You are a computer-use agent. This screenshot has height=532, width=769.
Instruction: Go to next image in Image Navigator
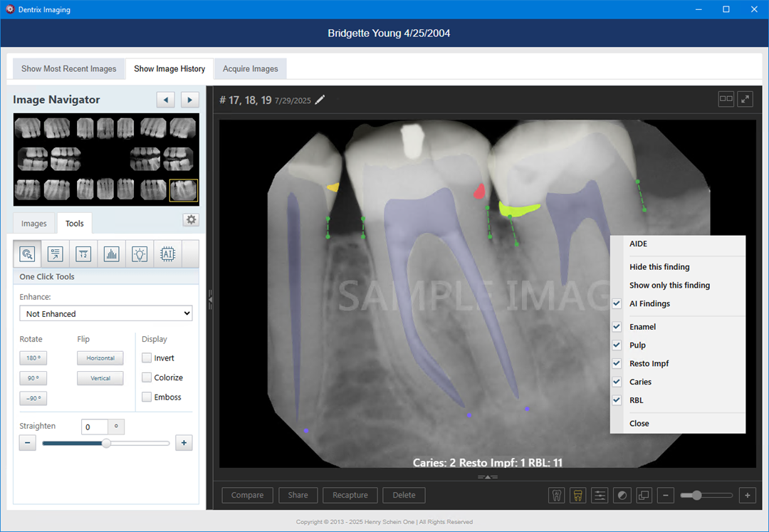pyautogui.click(x=190, y=100)
